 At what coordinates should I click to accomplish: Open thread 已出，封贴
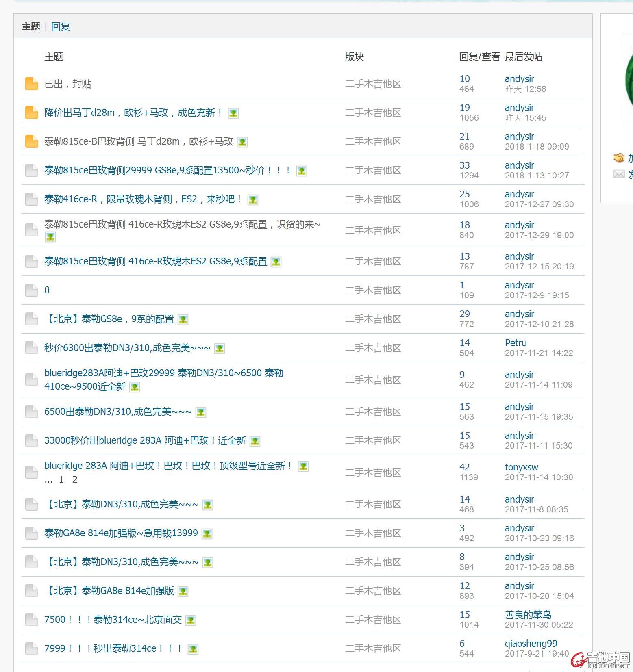click(67, 84)
